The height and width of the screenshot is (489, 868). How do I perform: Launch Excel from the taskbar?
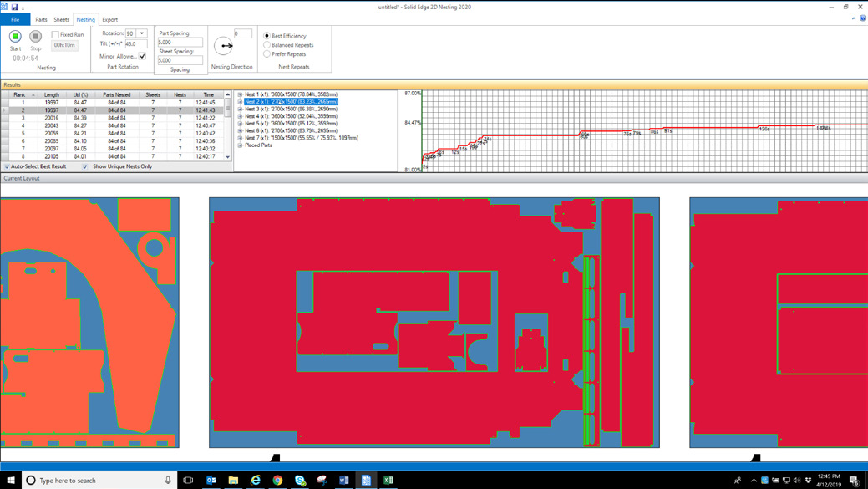click(x=388, y=481)
